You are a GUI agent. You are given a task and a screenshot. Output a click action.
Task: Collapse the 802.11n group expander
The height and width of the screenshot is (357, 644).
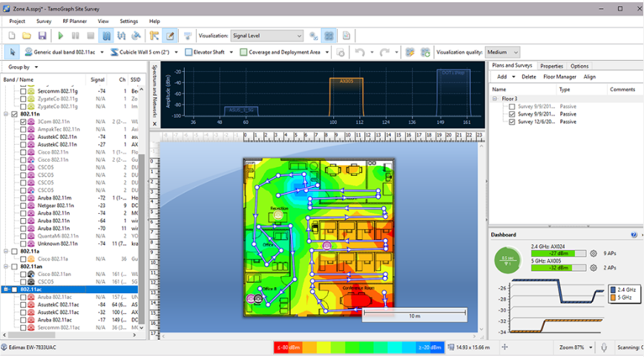click(6, 114)
